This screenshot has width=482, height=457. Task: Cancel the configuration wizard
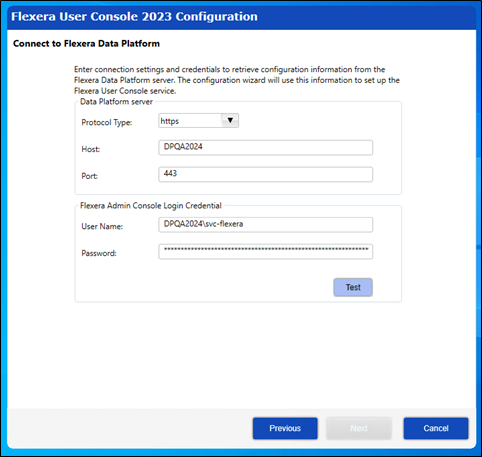[x=436, y=428]
